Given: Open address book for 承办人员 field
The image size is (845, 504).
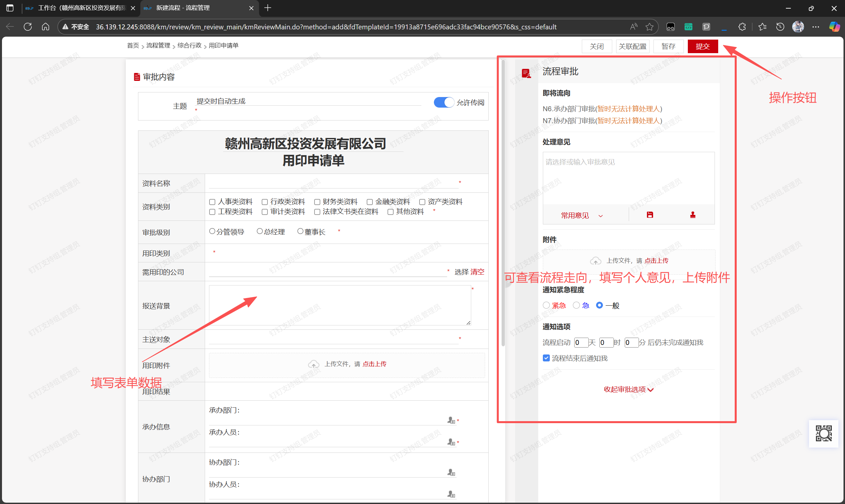Looking at the screenshot, I should [451, 442].
